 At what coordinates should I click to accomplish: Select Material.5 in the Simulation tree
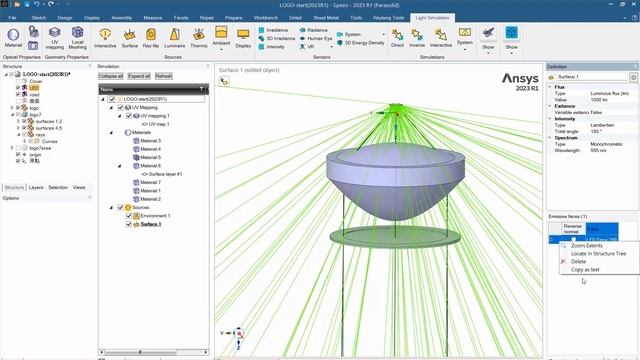[151, 157]
